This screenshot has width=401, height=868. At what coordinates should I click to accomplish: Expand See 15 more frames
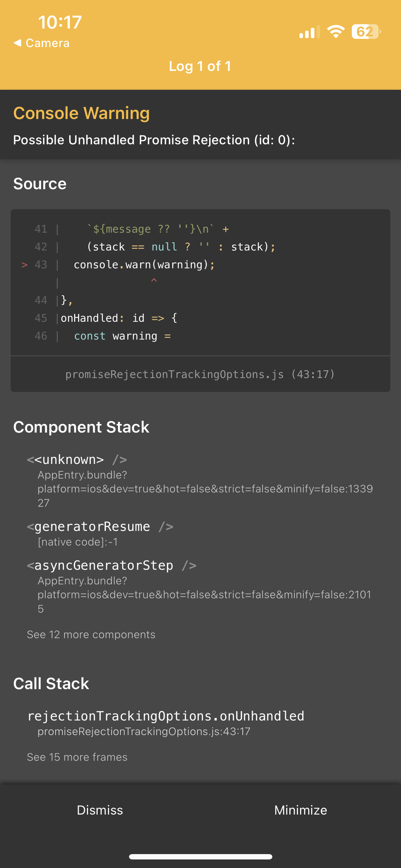tap(77, 757)
